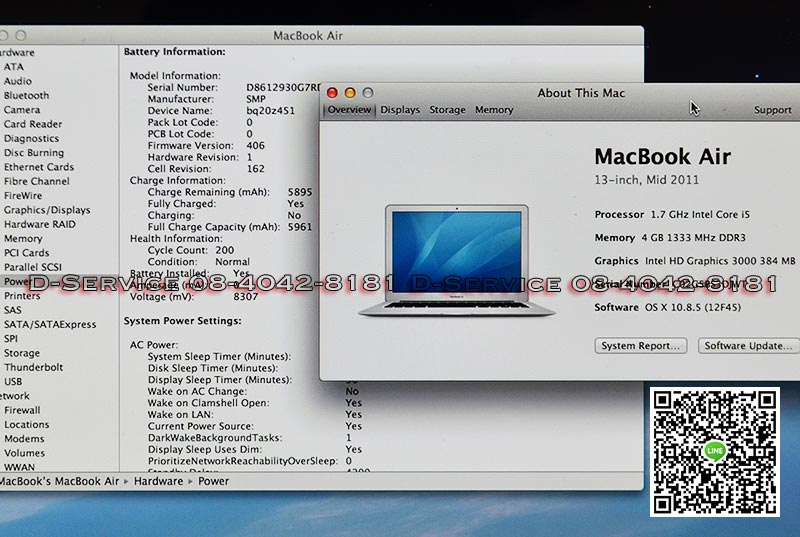Select Camera in the sidebar

(21, 110)
